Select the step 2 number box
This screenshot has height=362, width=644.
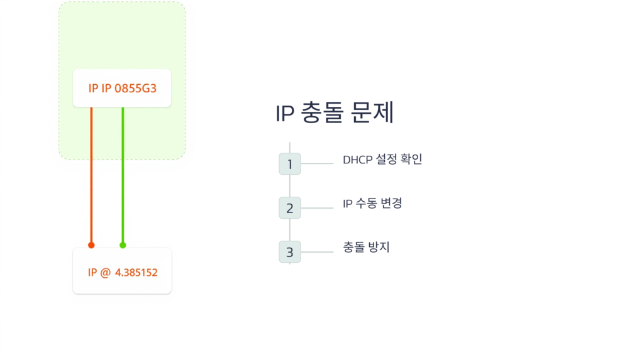290,208
